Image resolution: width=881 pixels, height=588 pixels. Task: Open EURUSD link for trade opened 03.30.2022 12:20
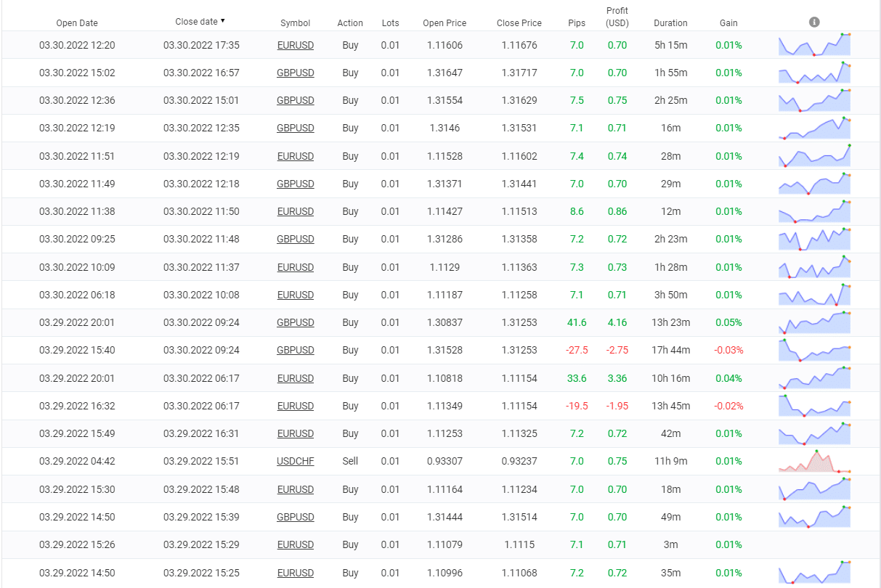pyautogui.click(x=295, y=46)
